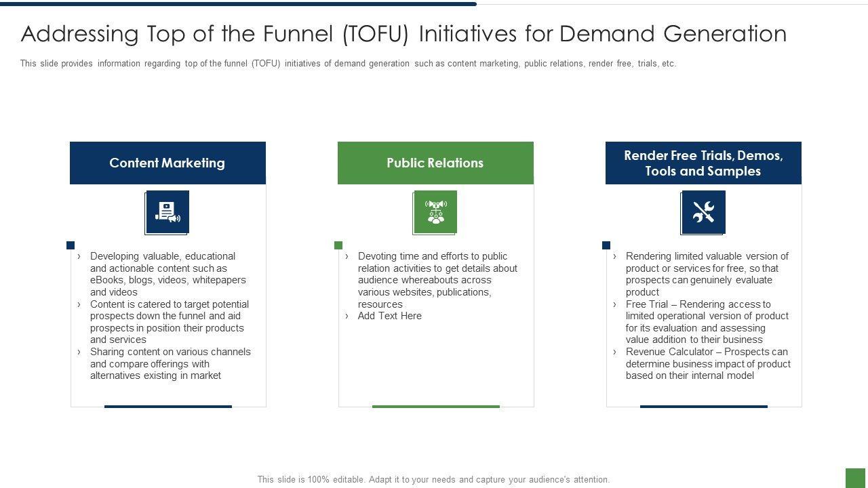Click the footer 'This slide is 100% editable' text

pos(433,479)
